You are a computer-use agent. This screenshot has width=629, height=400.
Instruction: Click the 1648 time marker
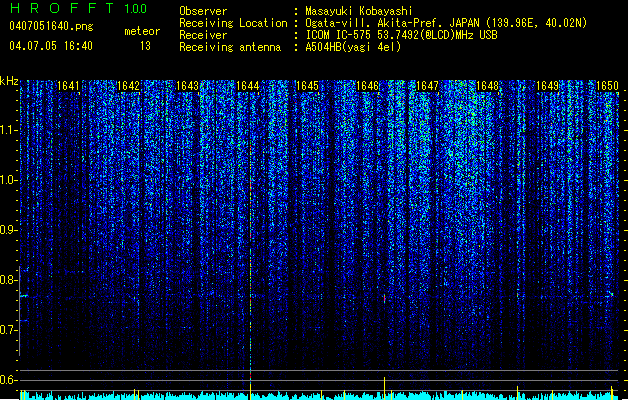point(487,86)
